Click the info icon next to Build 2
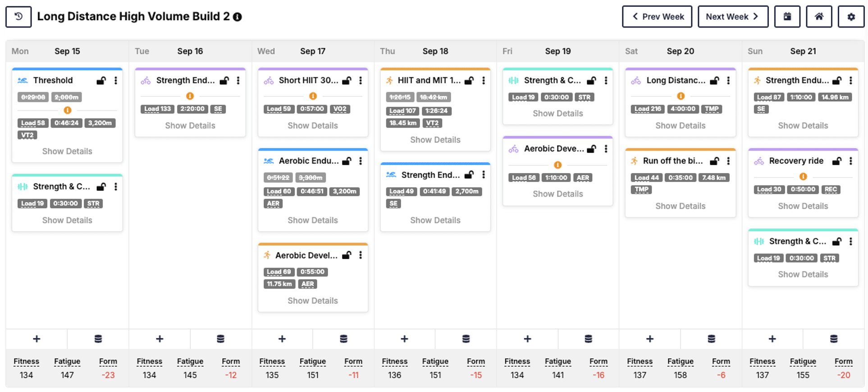868x392 pixels. 238,17
